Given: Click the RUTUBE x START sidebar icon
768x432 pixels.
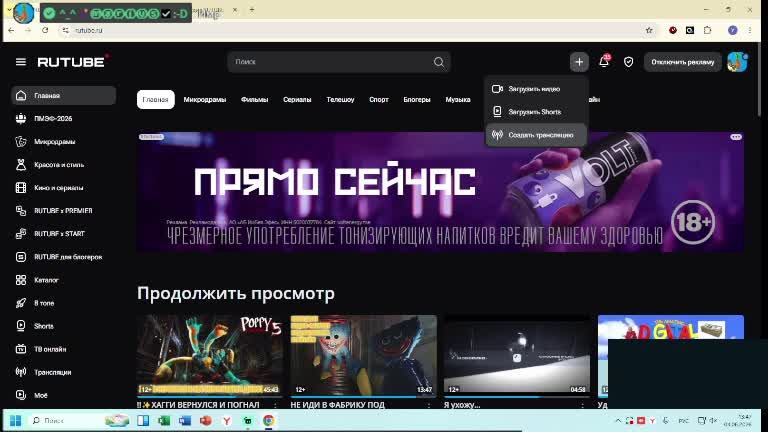Looking at the screenshot, I should click(21, 234).
